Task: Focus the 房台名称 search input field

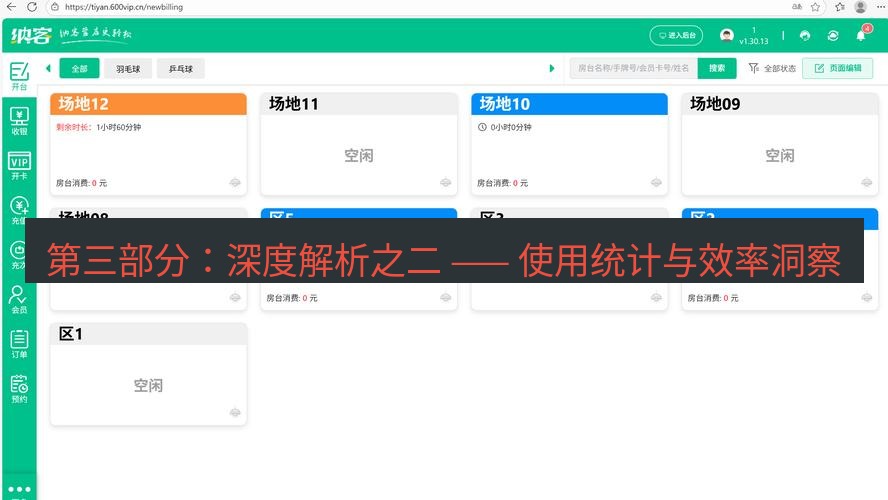Action: 633,68
